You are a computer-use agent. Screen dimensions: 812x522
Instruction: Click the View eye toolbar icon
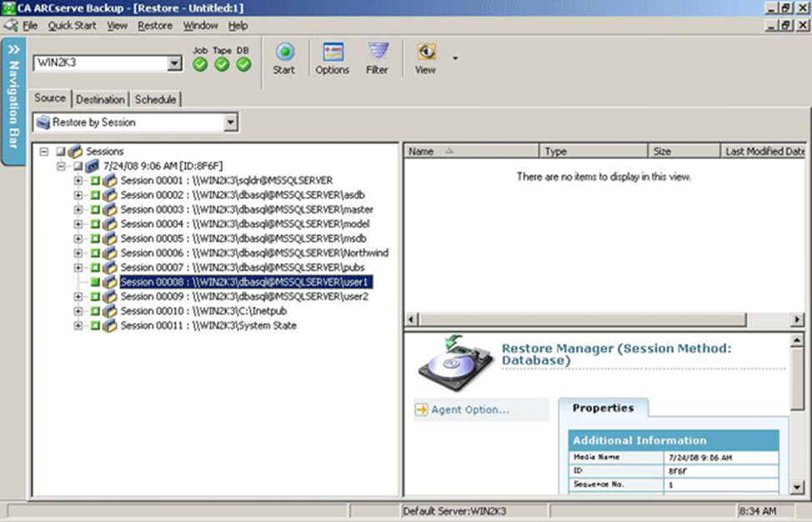(x=426, y=52)
